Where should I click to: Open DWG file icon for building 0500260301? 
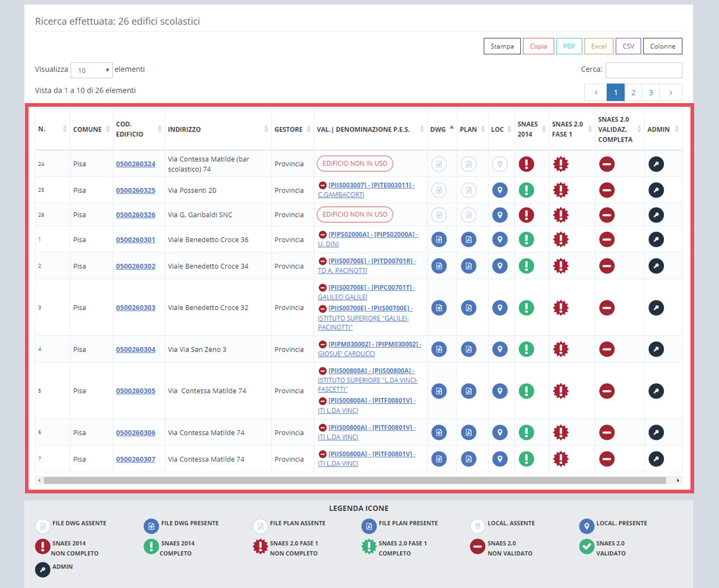coord(439,240)
